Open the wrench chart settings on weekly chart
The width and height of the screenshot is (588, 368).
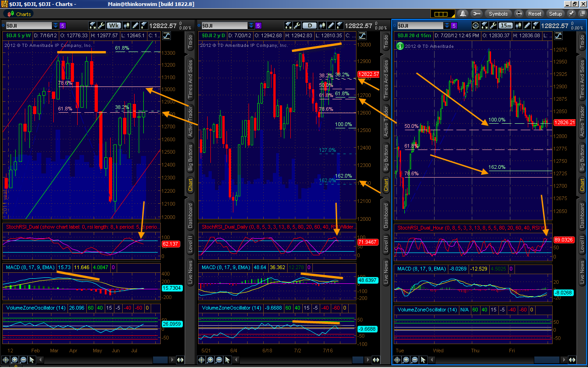click(101, 26)
